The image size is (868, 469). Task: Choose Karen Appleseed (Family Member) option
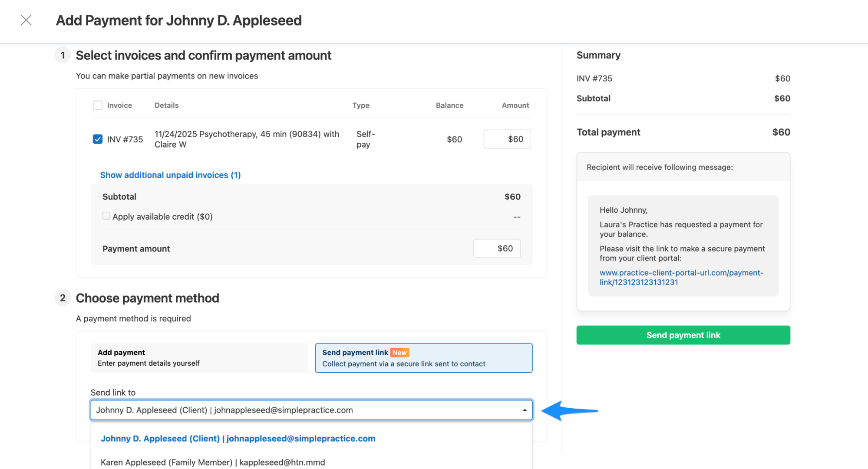click(213, 462)
